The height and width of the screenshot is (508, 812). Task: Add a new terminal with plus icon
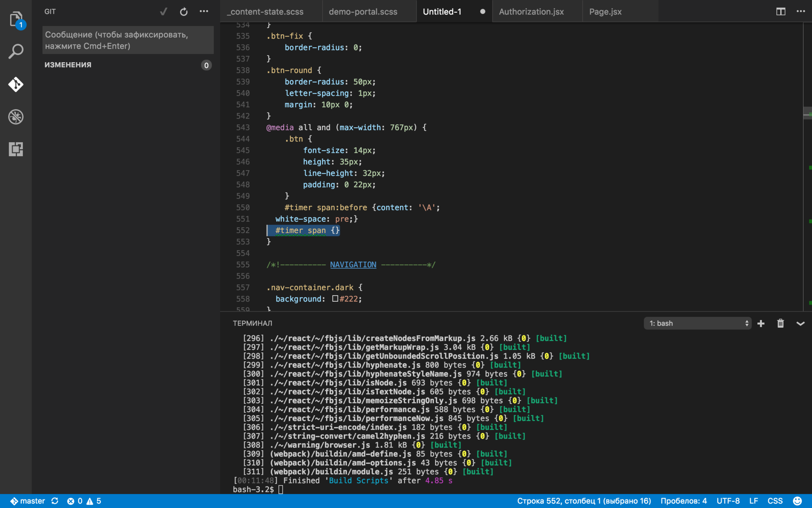pyautogui.click(x=761, y=323)
